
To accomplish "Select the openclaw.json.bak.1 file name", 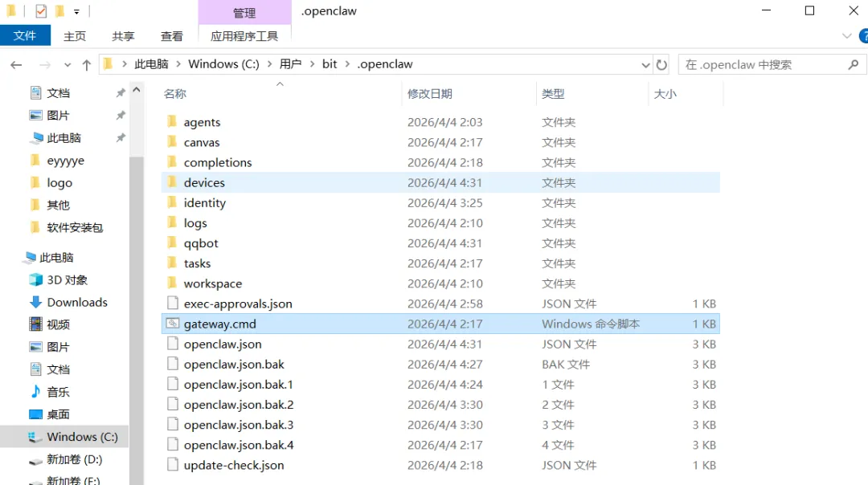I will 238,385.
